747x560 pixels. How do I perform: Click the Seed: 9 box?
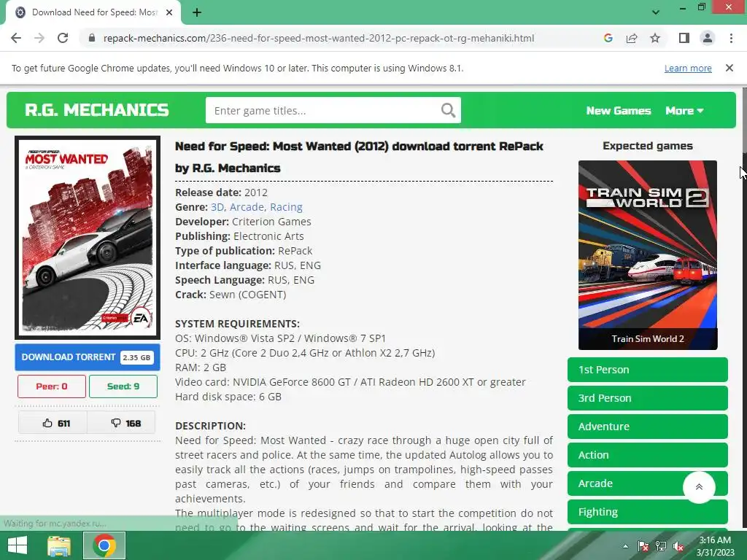point(123,386)
